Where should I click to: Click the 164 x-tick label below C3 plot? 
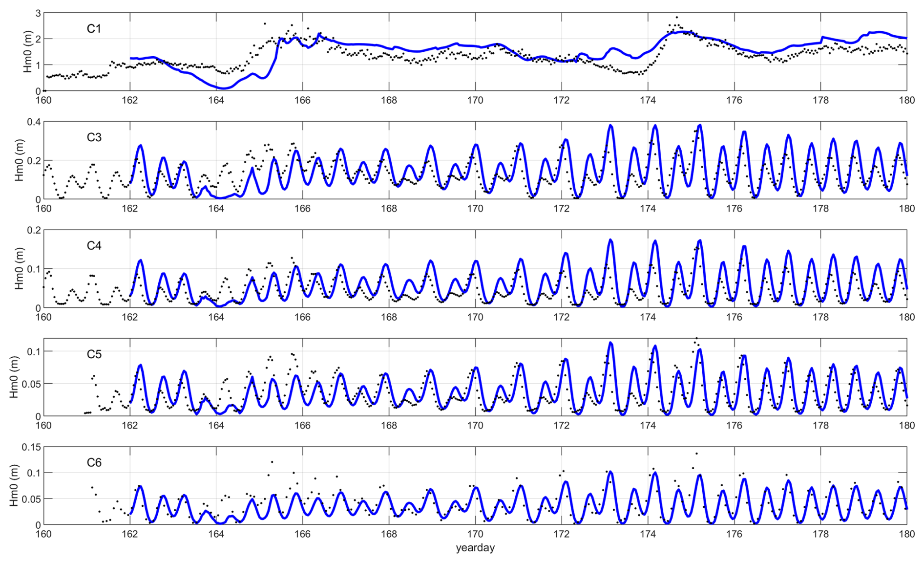coord(216,209)
